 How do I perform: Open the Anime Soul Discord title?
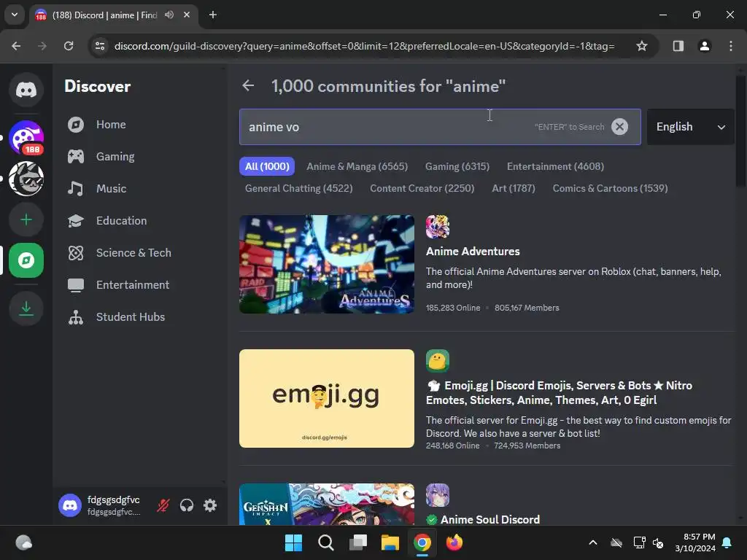[x=490, y=519]
